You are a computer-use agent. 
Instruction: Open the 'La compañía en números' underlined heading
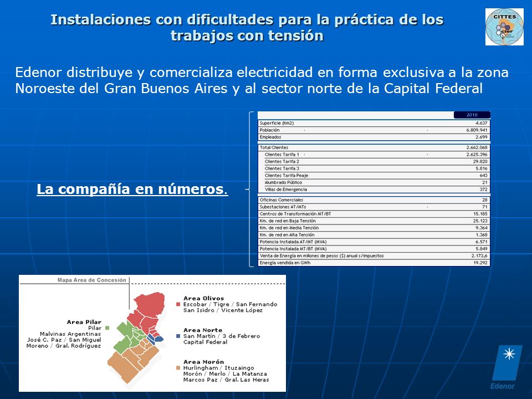(132, 190)
